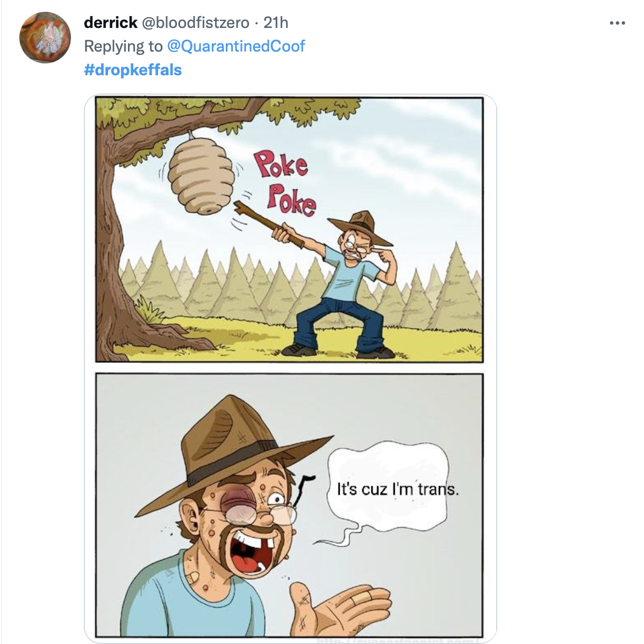Click the "Replying to" text
644x644 pixels.
coord(123,46)
